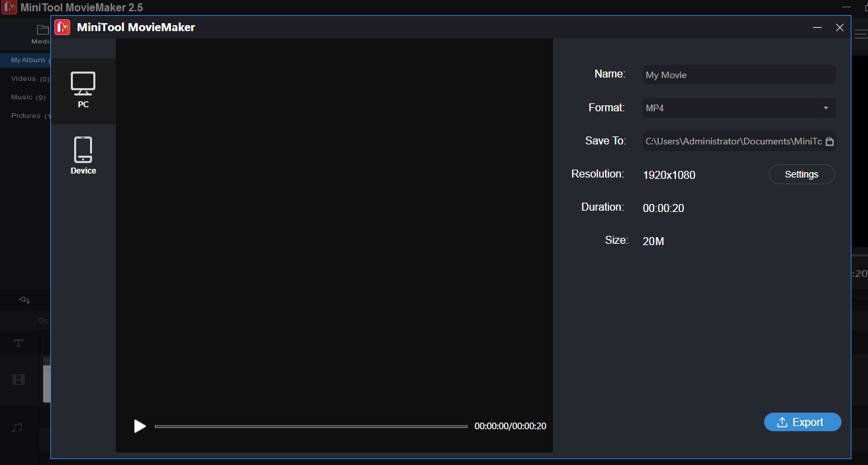Click the video track film icon
The height and width of the screenshot is (465, 868).
[x=19, y=380]
